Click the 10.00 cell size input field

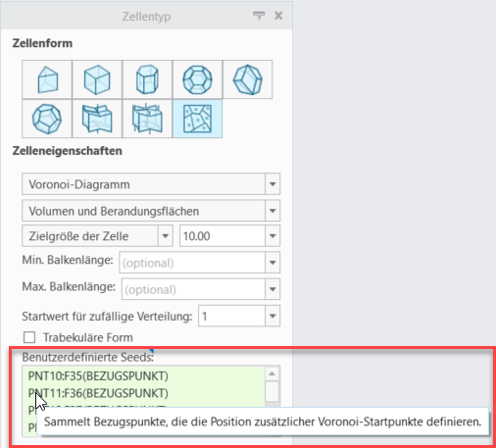click(x=223, y=235)
